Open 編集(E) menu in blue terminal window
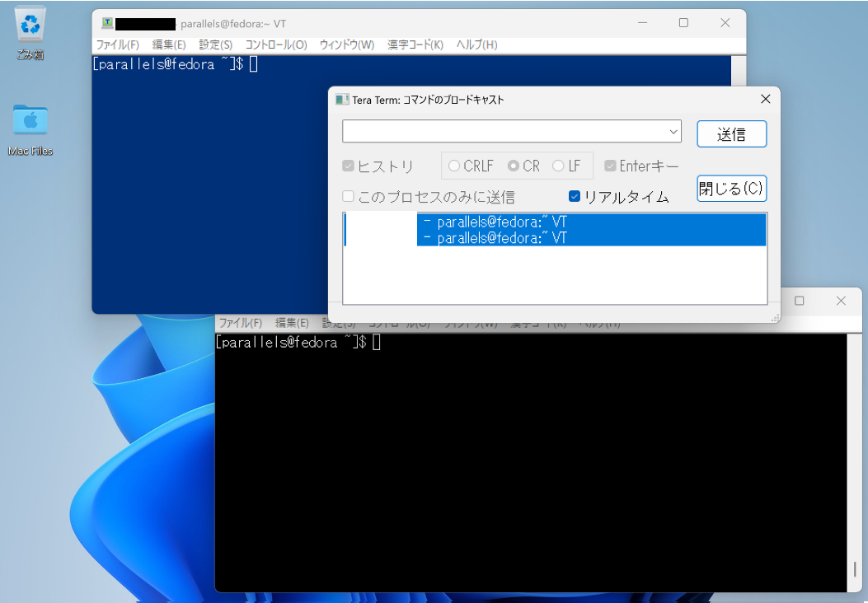This screenshot has height=603, width=868. click(x=169, y=44)
